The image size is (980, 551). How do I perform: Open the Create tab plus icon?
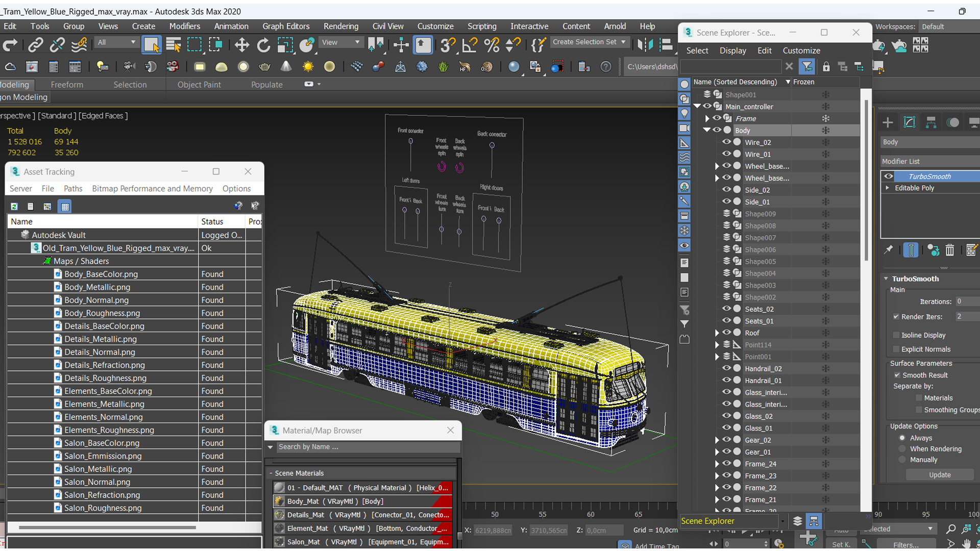(888, 122)
